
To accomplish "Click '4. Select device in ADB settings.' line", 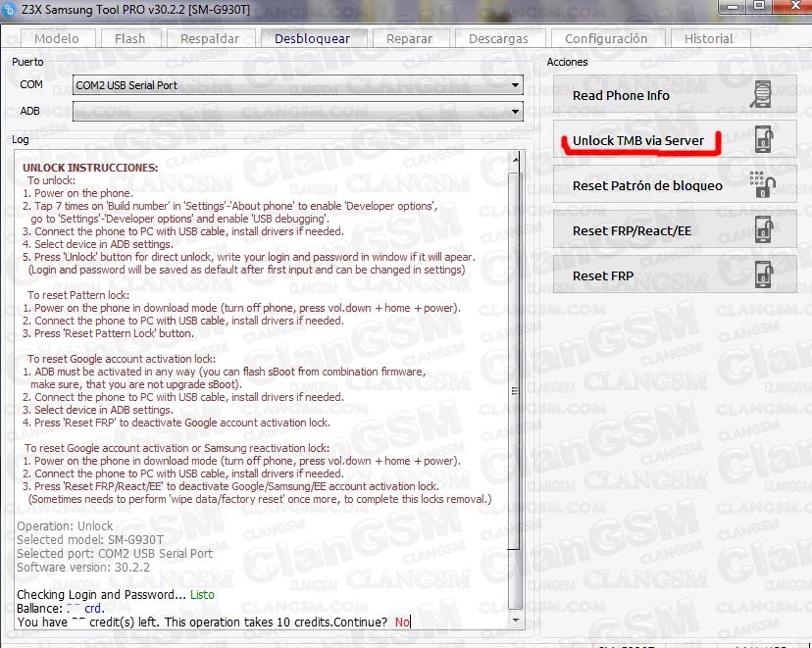I will pyautogui.click(x=98, y=244).
